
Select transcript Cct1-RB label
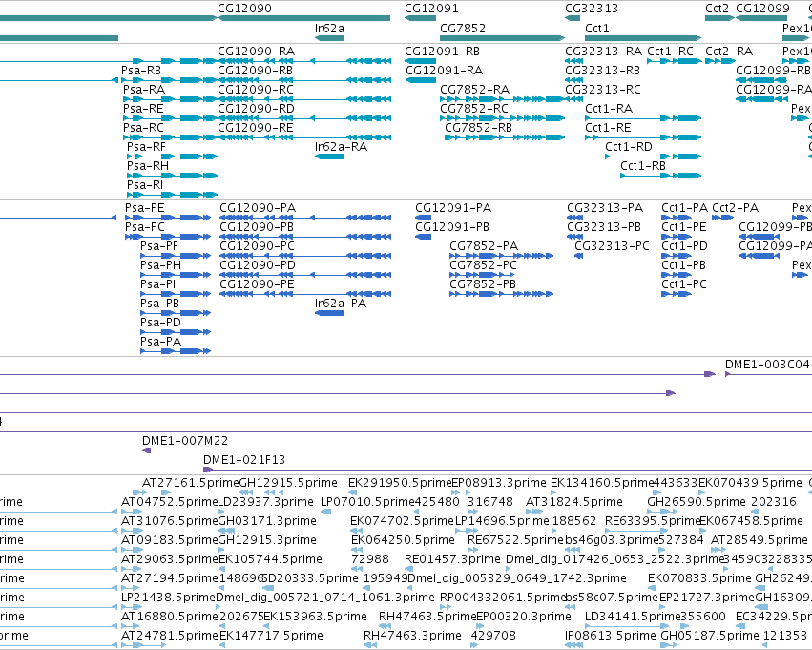[x=643, y=166]
